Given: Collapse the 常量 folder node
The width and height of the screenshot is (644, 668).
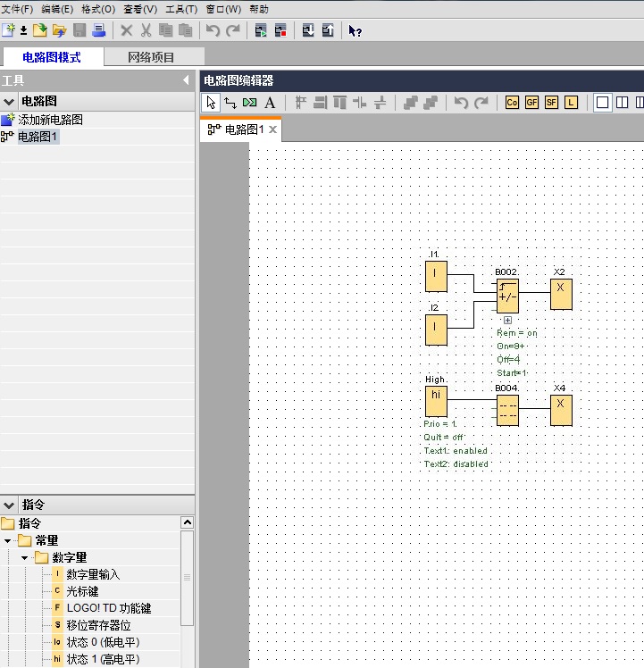Looking at the screenshot, I should [x=7, y=540].
